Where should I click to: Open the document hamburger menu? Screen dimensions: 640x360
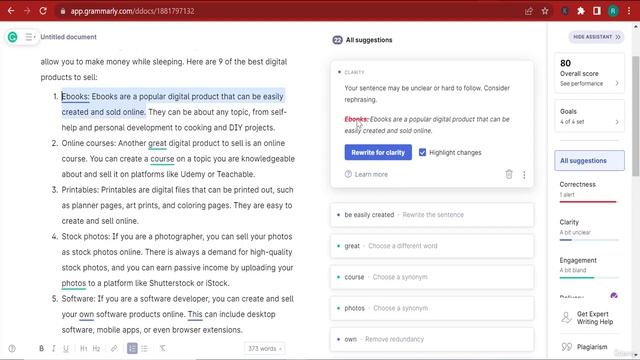30,37
